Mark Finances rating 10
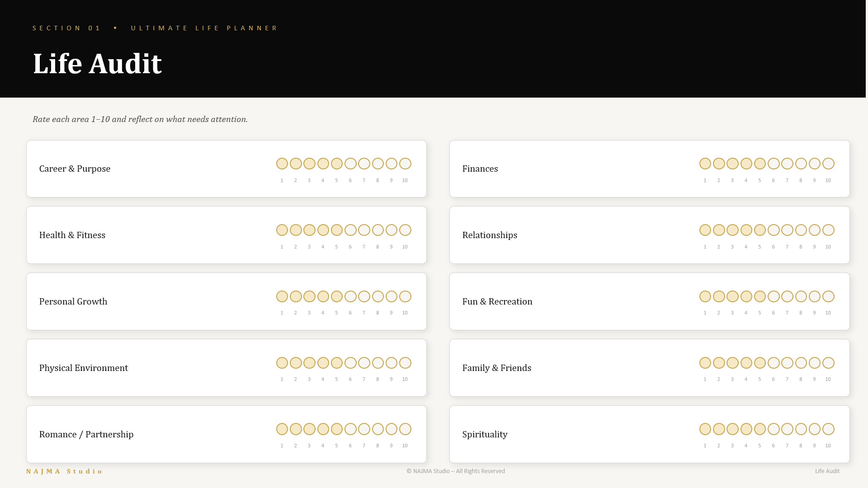This screenshot has width=868, height=488. coord(828,164)
